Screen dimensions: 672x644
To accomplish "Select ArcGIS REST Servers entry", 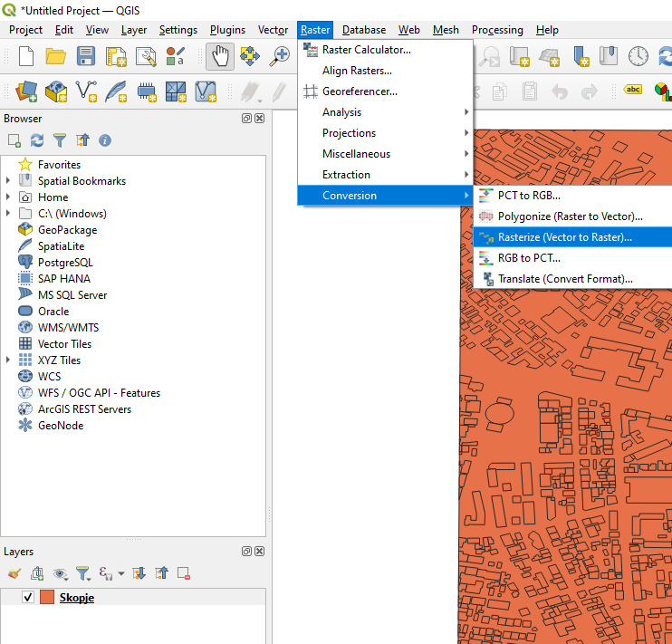I will (84, 409).
